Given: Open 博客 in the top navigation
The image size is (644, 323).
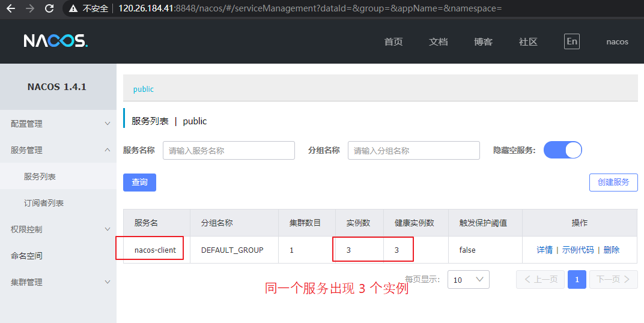Looking at the screenshot, I should (x=483, y=42).
